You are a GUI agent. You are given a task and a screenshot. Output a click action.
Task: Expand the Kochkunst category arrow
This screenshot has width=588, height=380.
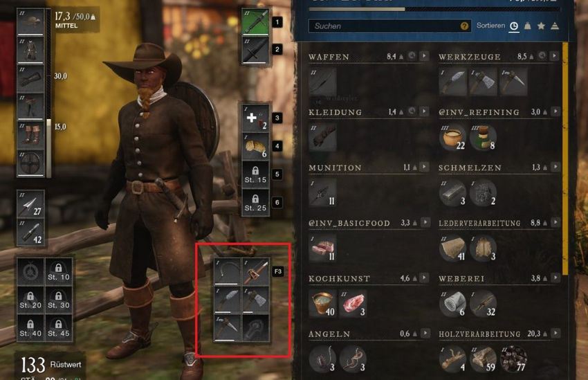424,278
